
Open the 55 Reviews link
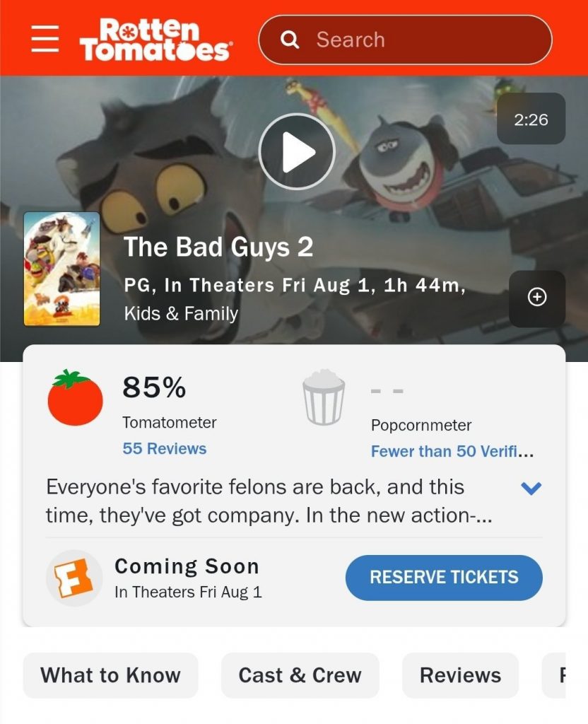coord(164,448)
